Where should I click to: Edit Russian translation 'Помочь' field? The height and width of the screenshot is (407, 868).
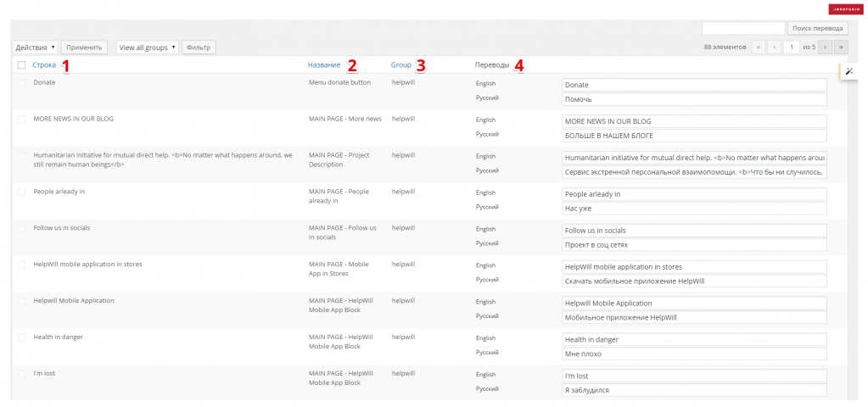[x=693, y=99]
